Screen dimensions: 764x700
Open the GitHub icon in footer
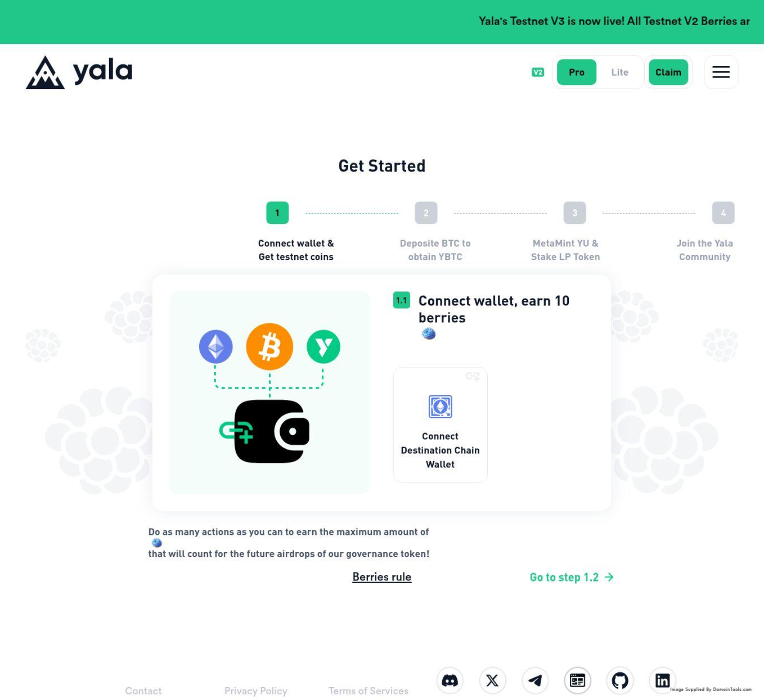click(620, 680)
